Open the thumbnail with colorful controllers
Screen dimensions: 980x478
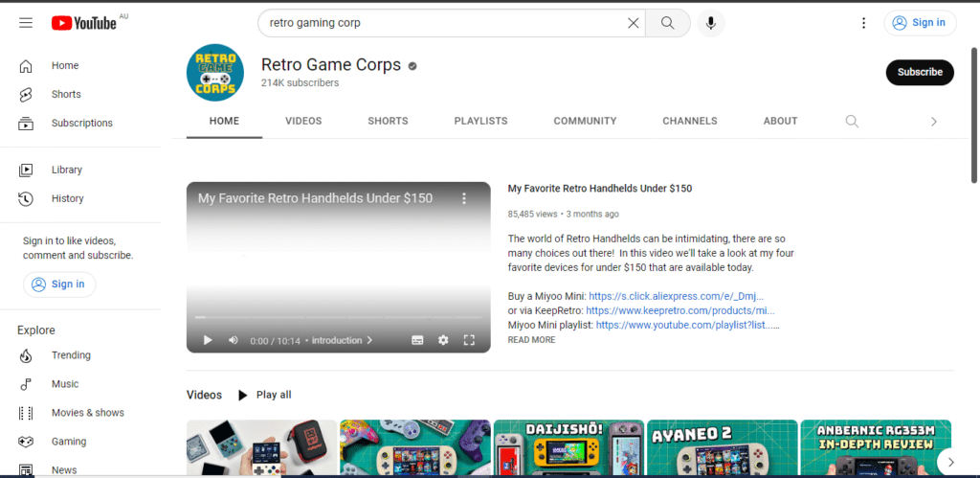(x=415, y=447)
